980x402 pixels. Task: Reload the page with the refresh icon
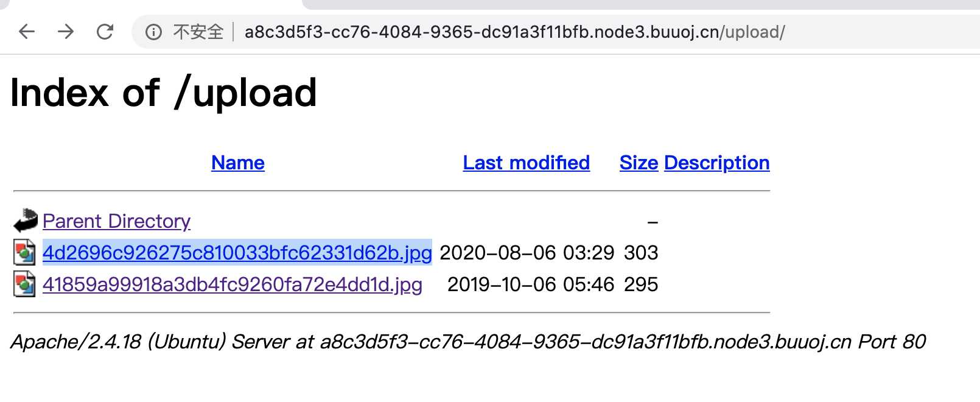tap(105, 32)
